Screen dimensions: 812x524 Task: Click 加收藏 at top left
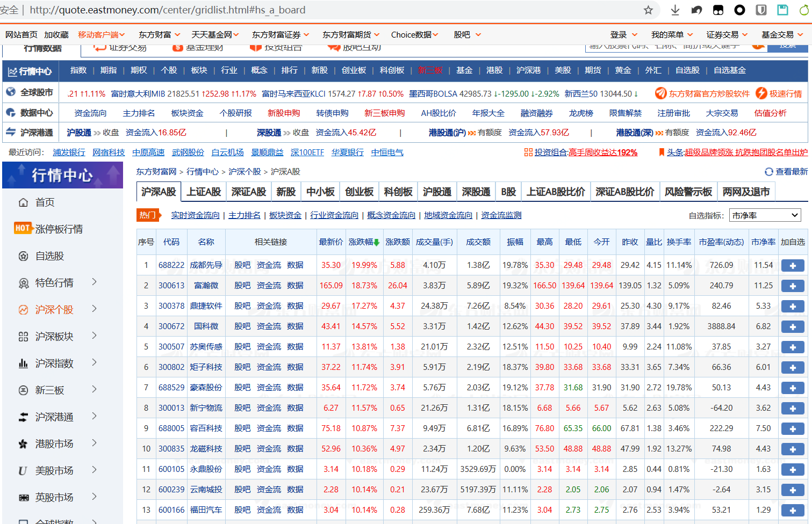pyautogui.click(x=56, y=35)
